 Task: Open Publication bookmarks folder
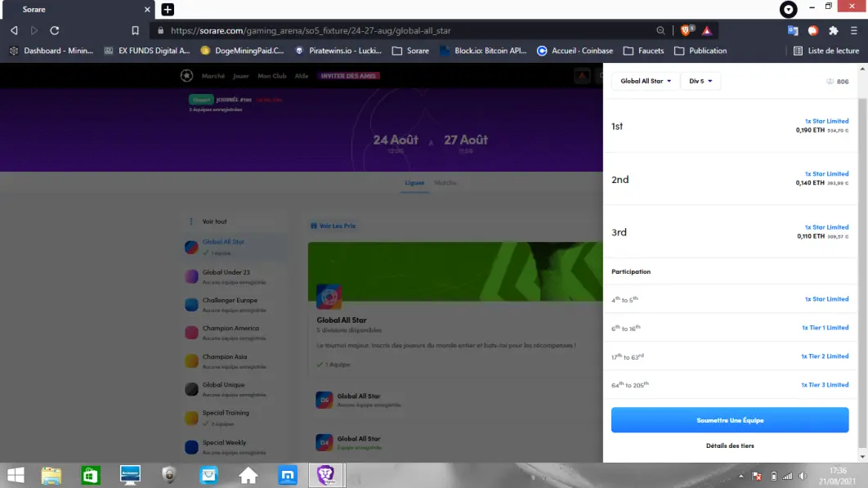tap(700, 51)
